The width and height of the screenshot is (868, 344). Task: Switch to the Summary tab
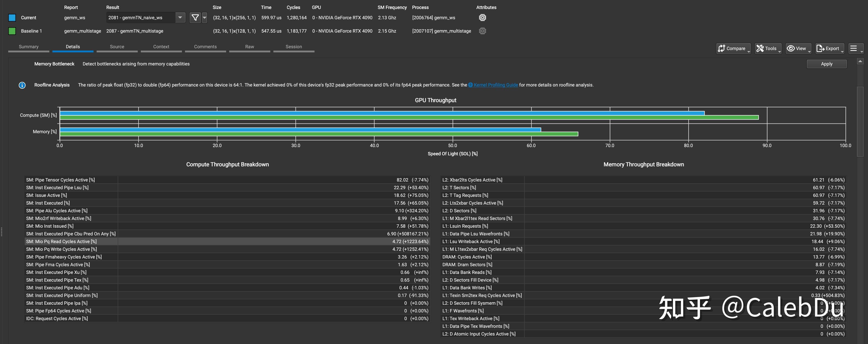[29, 47]
